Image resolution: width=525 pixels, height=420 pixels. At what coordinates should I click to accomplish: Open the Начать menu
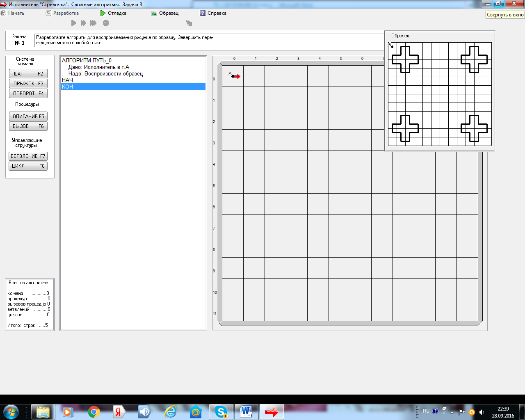click(x=13, y=13)
